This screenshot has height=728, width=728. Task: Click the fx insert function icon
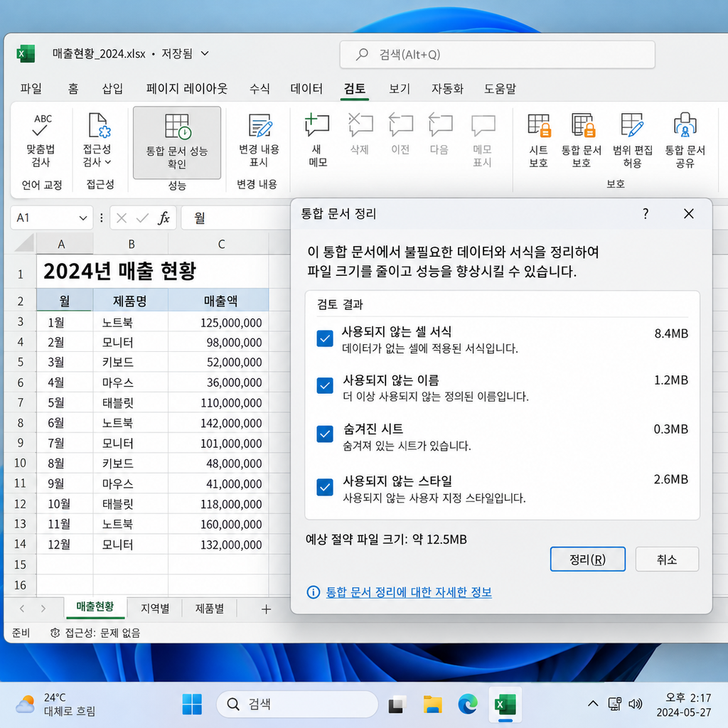point(164,218)
